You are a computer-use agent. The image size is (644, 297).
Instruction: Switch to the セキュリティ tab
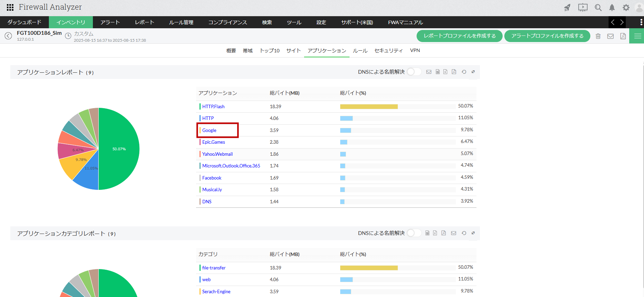pyautogui.click(x=388, y=51)
